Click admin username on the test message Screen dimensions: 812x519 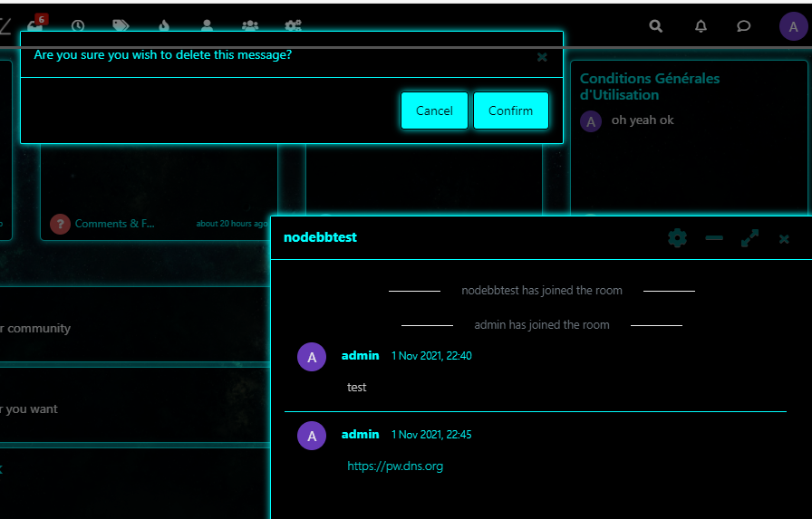pos(360,356)
